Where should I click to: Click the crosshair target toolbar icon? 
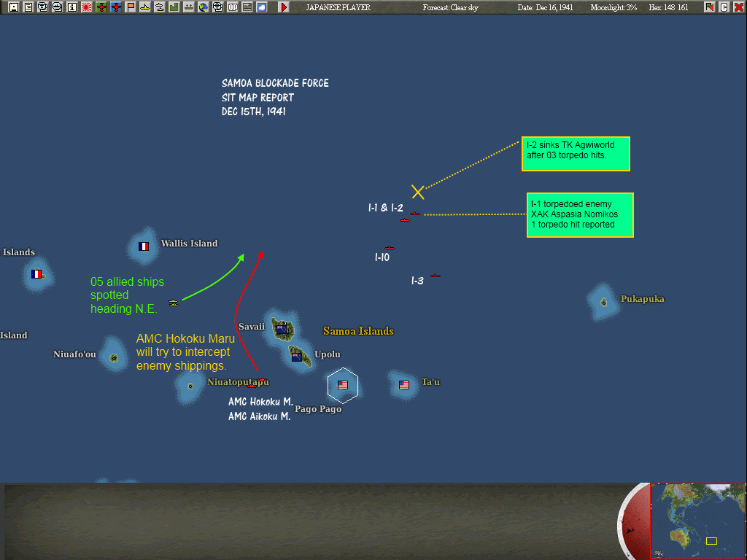[x=217, y=7]
